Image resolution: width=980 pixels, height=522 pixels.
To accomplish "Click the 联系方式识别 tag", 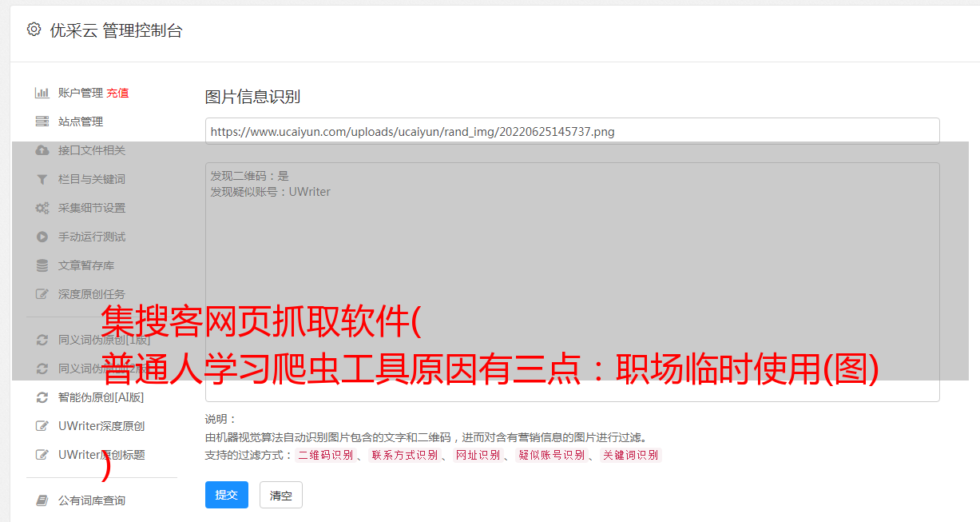I will pos(404,455).
